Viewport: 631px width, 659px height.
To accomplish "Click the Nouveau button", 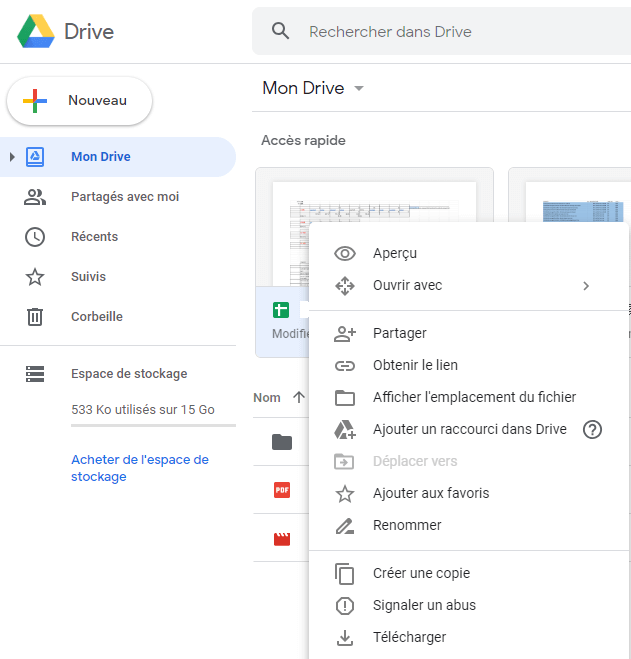I will tap(80, 101).
